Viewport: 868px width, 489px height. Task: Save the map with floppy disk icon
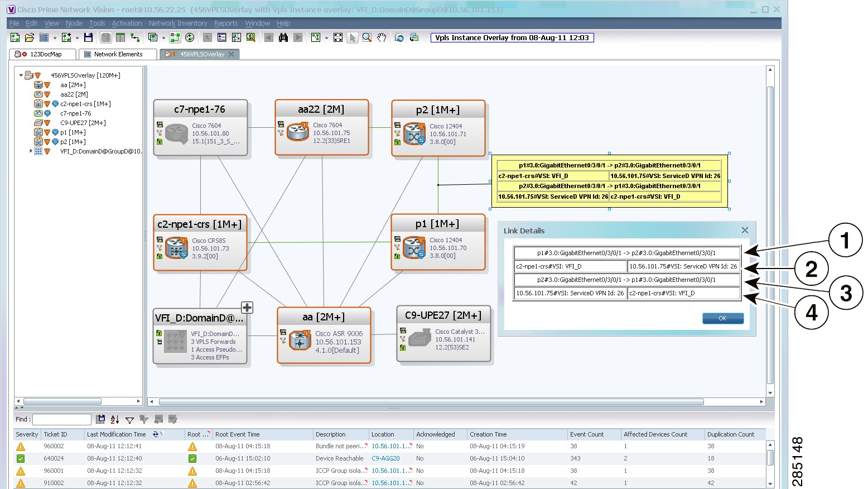pyautogui.click(x=88, y=37)
